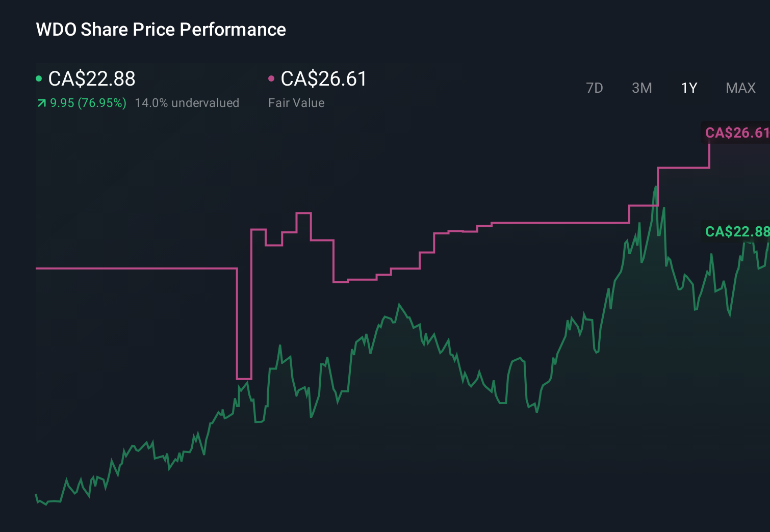Image resolution: width=770 pixels, height=532 pixels.
Task: Toggle the pink Fair Value legend dot
Action: click(x=272, y=78)
